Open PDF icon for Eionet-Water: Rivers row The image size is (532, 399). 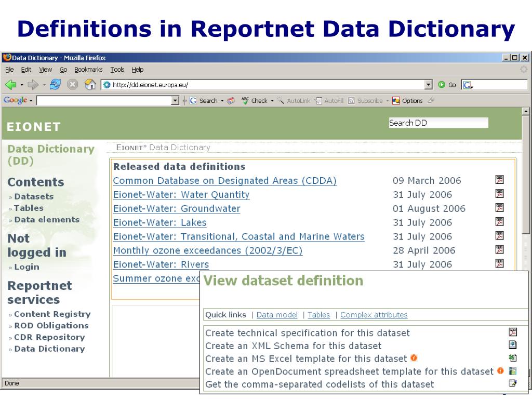(x=499, y=263)
